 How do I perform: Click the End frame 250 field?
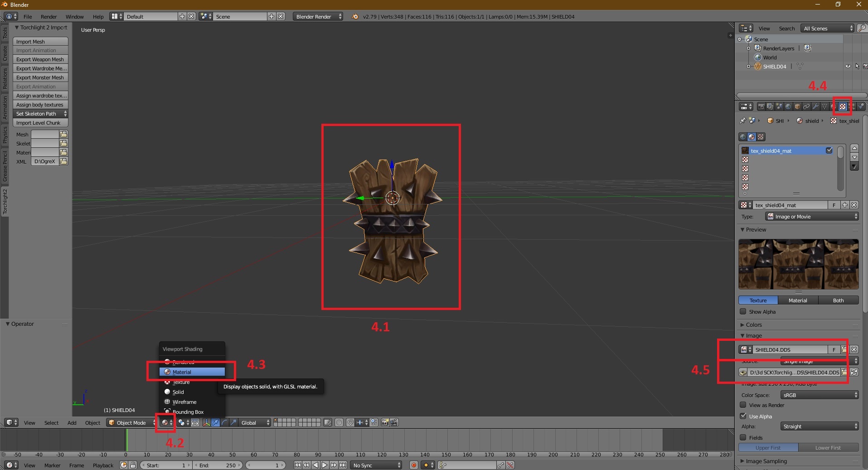click(x=218, y=465)
